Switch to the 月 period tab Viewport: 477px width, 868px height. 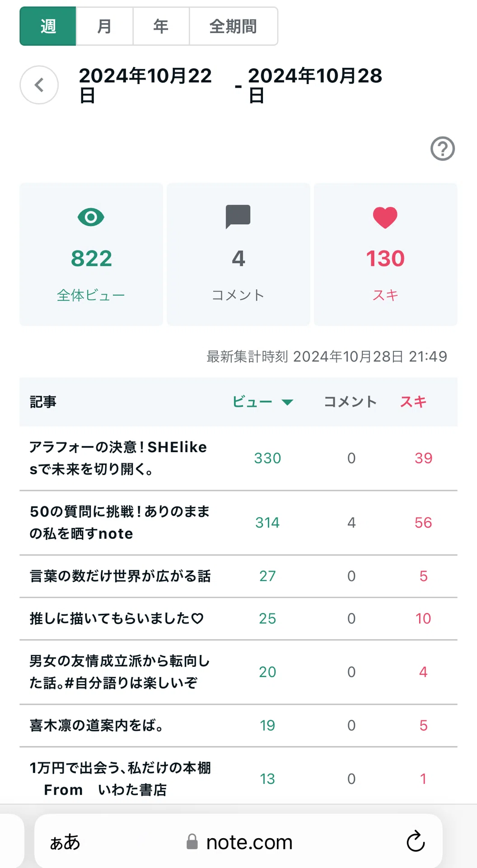pyautogui.click(x=104, y=26)
